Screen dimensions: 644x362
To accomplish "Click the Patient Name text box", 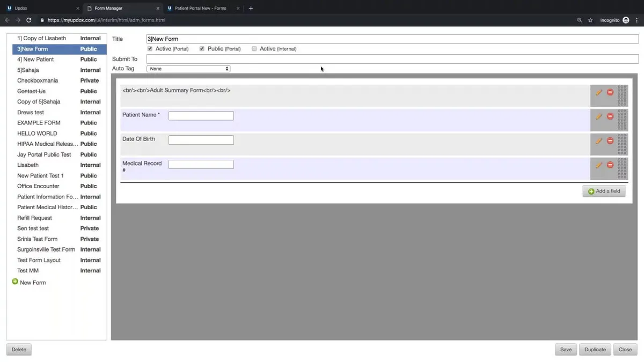I will pos(201,115).
